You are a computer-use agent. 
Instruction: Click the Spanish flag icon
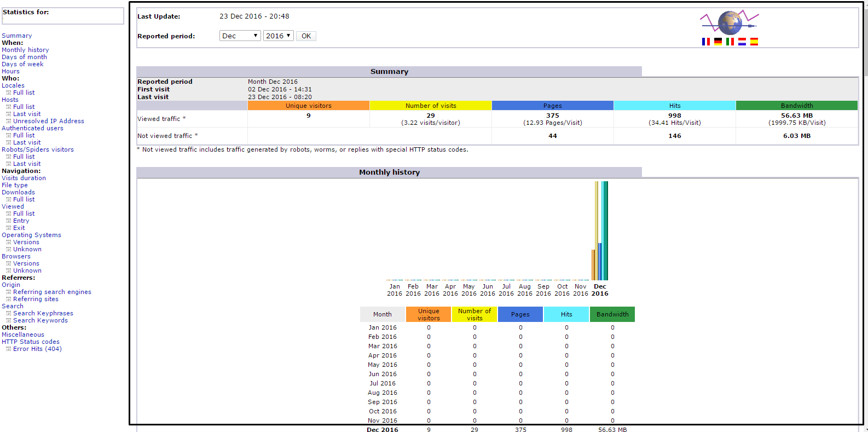pos(754,42)
